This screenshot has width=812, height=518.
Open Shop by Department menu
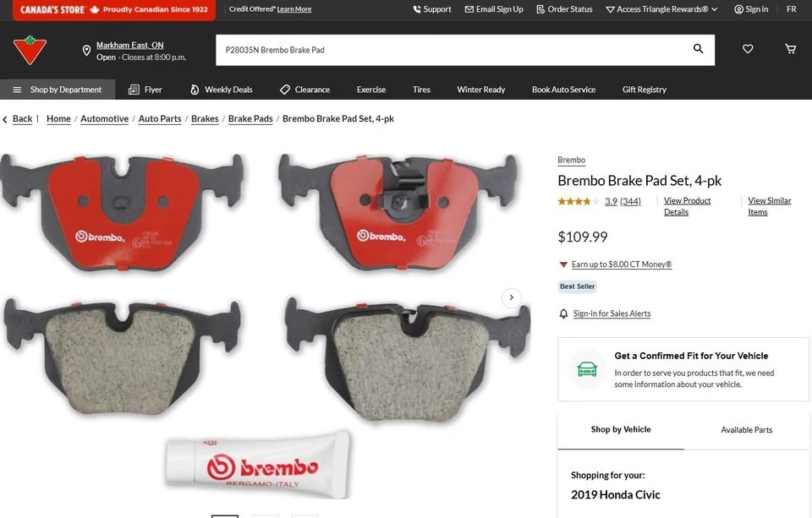(58, 90)
